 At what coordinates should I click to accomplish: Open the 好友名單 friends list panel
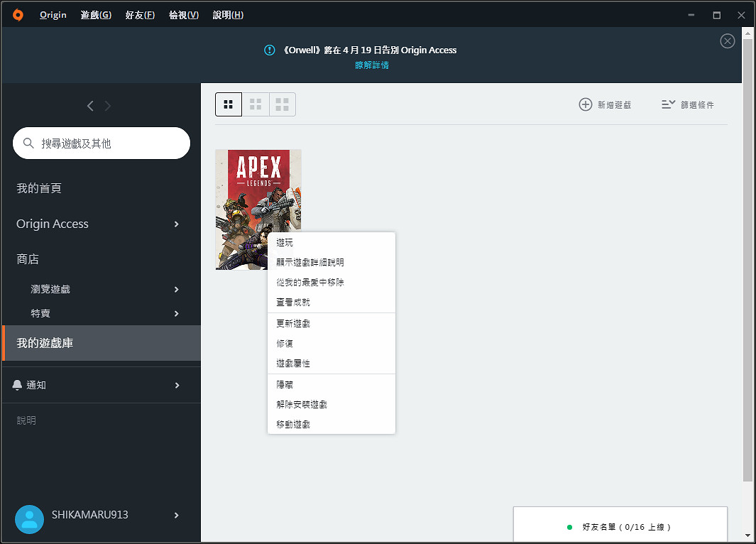click(x=620, y=527)
